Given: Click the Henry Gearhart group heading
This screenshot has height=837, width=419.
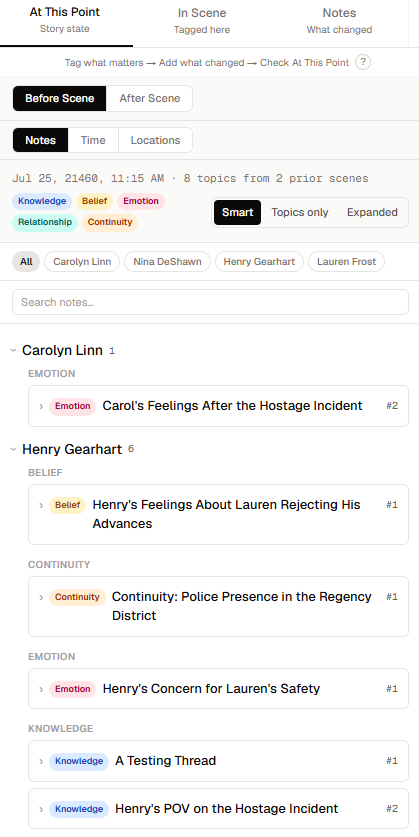Looking at the screenshot, I should tap(72, 449).
